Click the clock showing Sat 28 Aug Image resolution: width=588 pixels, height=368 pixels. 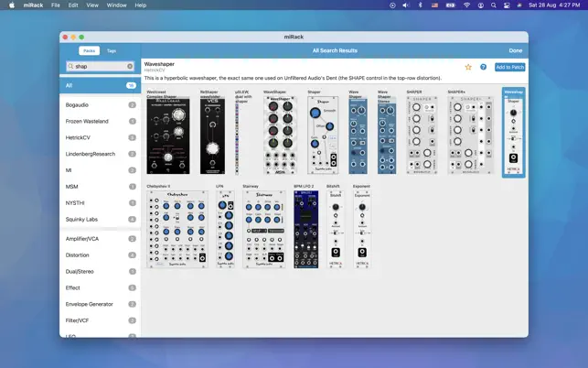(x=554, y=5)
